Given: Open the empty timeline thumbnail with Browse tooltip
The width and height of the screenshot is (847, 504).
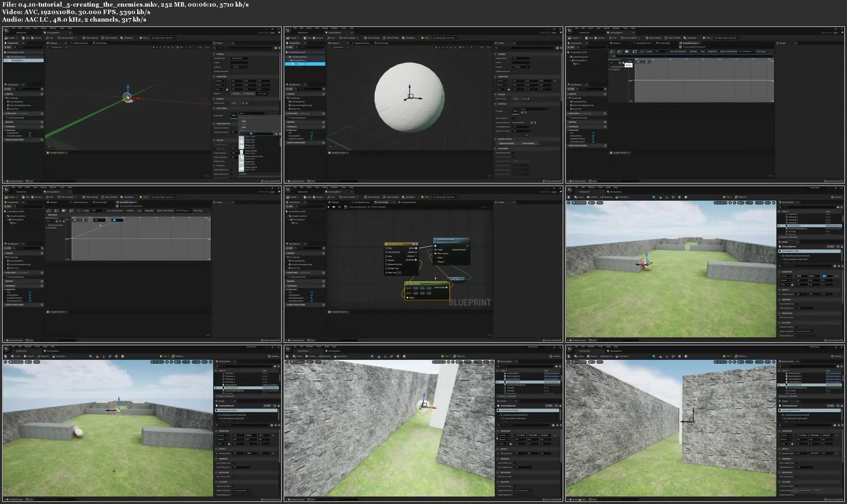Looking at the screenshot, I should click(x=705, y=105).
